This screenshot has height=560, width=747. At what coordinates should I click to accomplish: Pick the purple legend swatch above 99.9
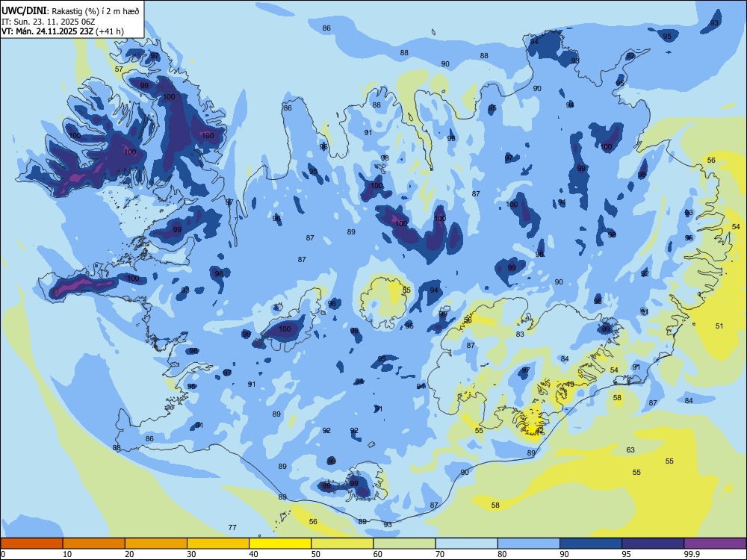pyautogui.click(x=715, y=544)
